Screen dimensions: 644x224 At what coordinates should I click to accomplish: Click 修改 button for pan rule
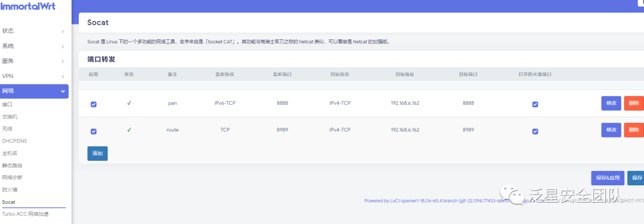[x=611, y=103]
